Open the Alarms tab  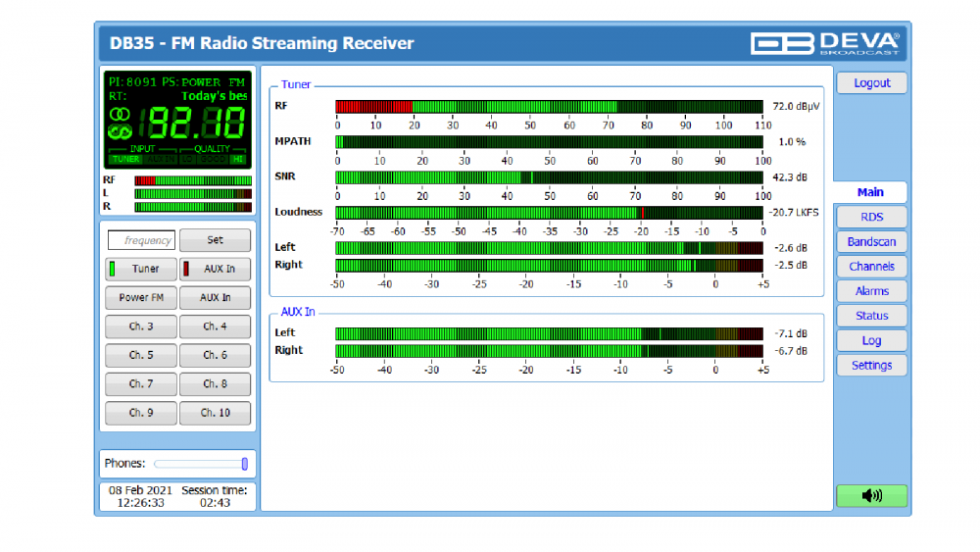click(x=871, y=291)
